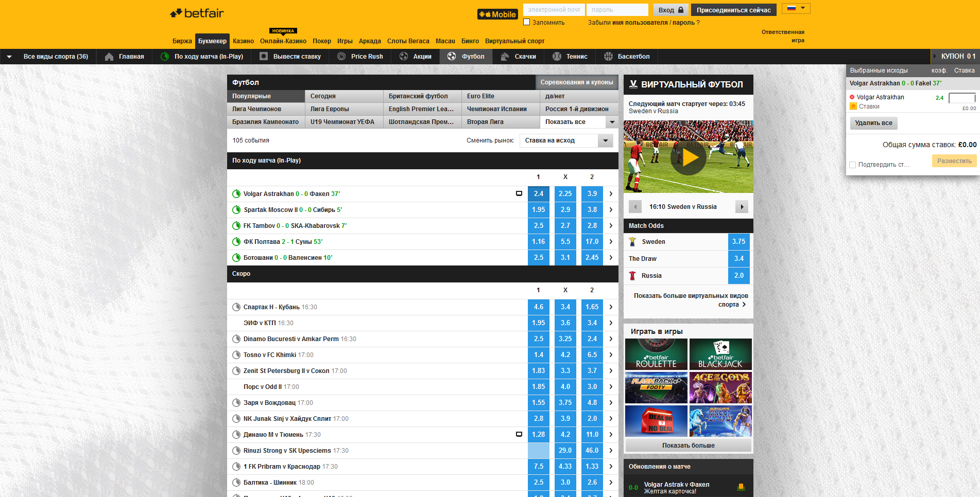The image size is (980, 497).
Task: Open Age of the Gods game thumbnail
Action: pos(720,387)
